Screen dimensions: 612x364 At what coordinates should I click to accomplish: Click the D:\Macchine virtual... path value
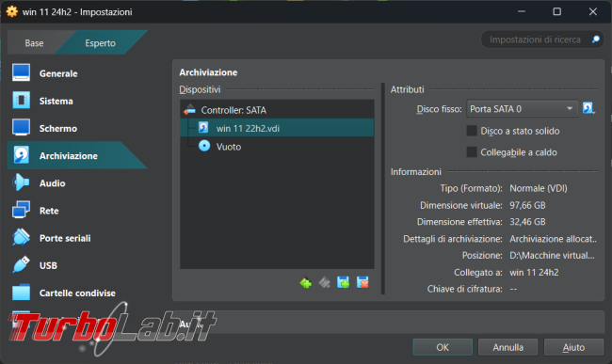click(x=552, y=255)
